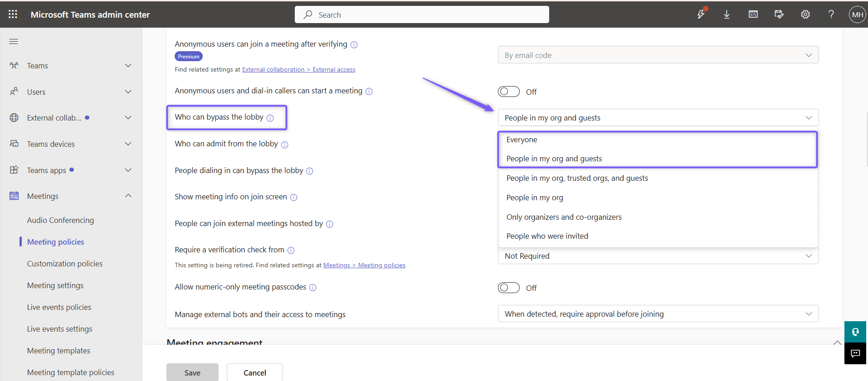Screen dimensions: 868x381
Task: Open External collaboration > External access link
Action: click(x=298, y=69)
